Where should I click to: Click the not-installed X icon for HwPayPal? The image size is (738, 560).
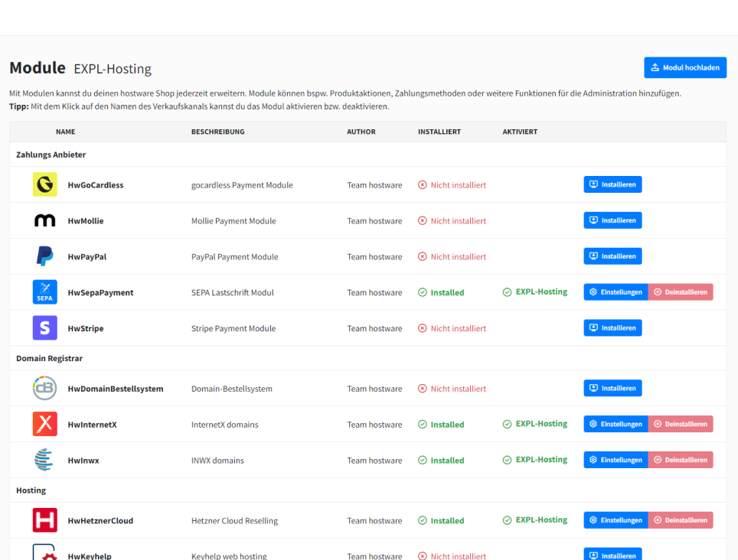pyautogui.click(x=422, y=256)
